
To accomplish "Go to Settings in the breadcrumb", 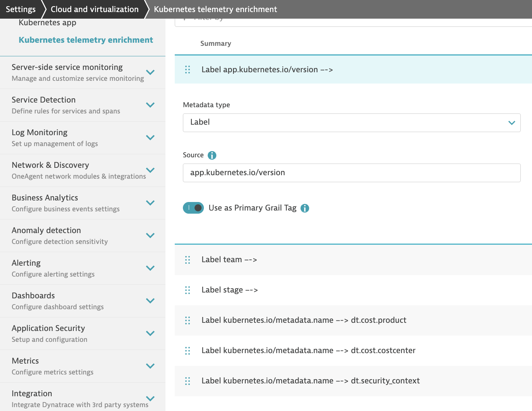I will coord(21,9).
